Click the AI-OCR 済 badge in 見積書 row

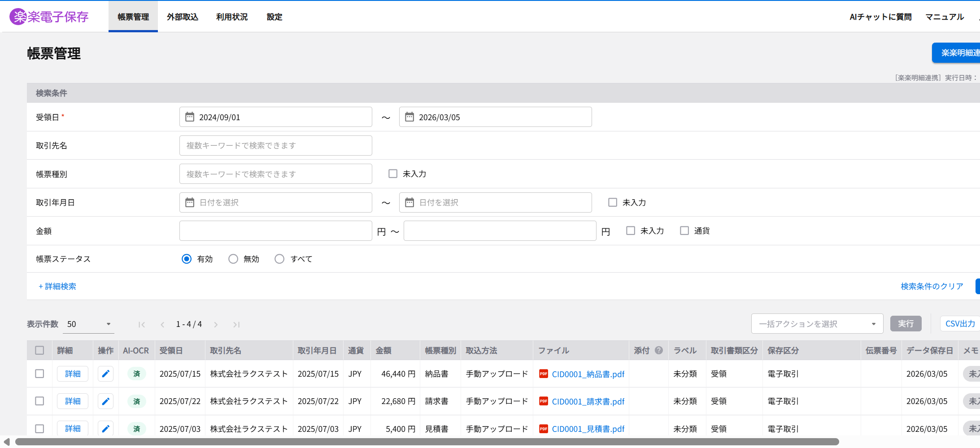pyautogui.click(x=136, y=429)
